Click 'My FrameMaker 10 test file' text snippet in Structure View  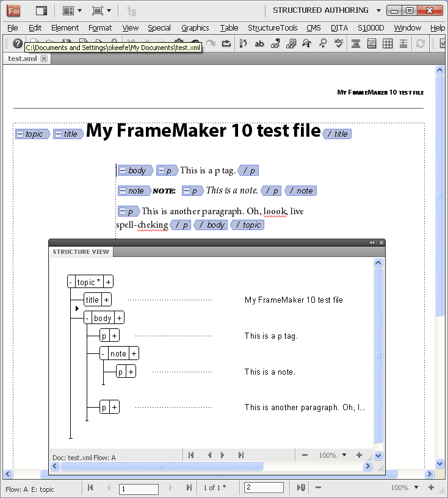294,300
